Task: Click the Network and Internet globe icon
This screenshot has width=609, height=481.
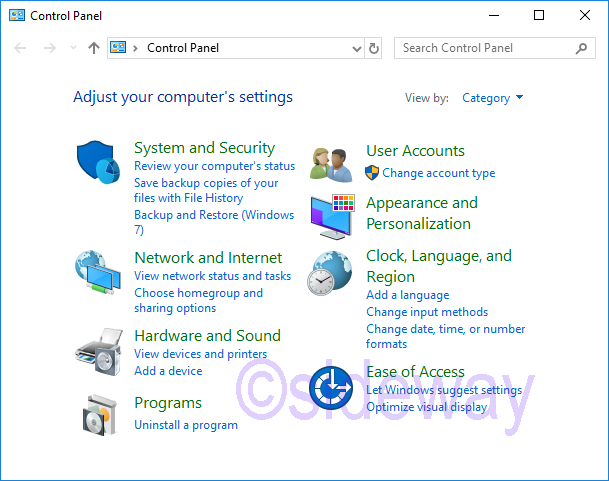Action: 98,269
